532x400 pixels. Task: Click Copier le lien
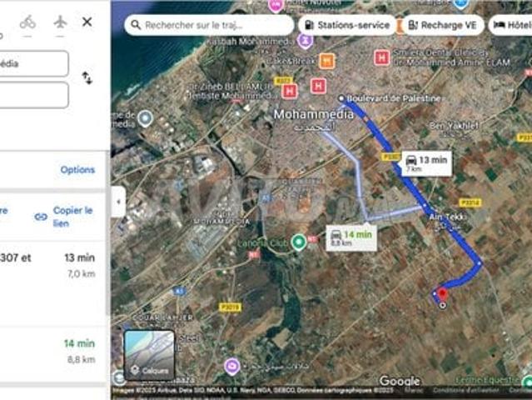coord(72,217)
